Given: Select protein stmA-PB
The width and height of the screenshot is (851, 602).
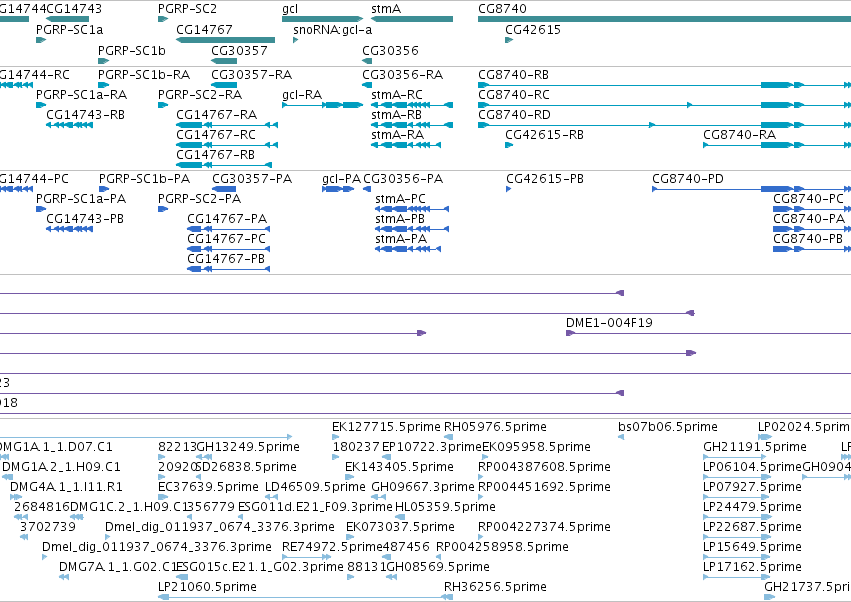Looking at the screenshot, I should 412,229.
